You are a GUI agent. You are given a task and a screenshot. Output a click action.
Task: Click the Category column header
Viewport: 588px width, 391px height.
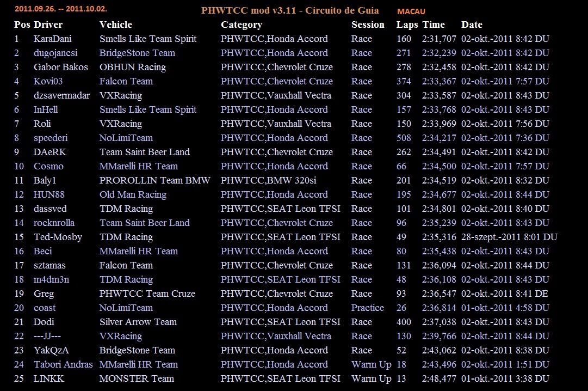[242, 25]
